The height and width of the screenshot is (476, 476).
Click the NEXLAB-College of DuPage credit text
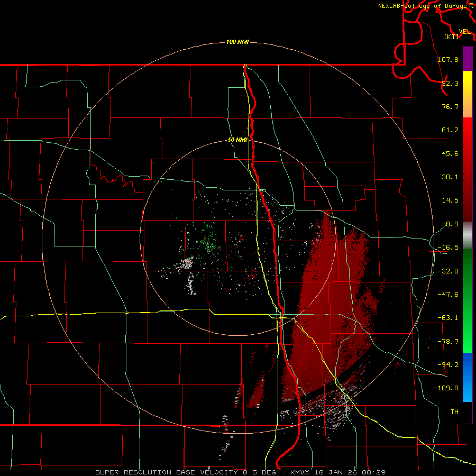click(x=424, y=6)
